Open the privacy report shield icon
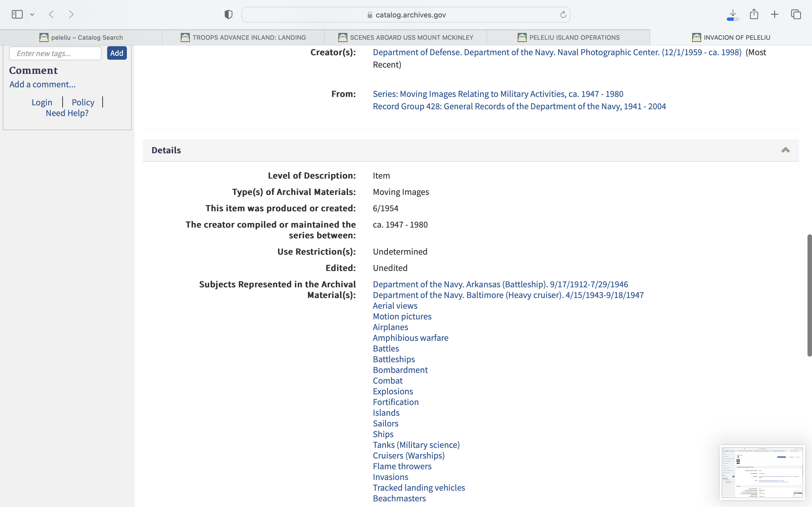 [x=228, y=14]
